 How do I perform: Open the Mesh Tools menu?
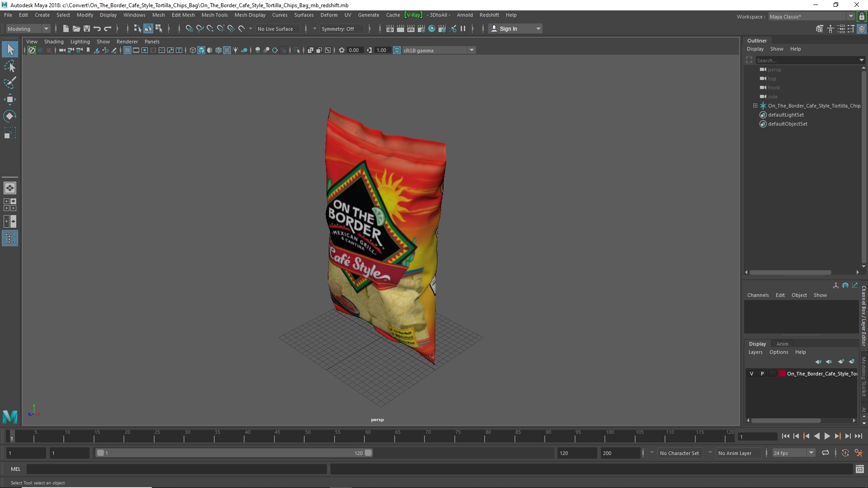(214, 15)
